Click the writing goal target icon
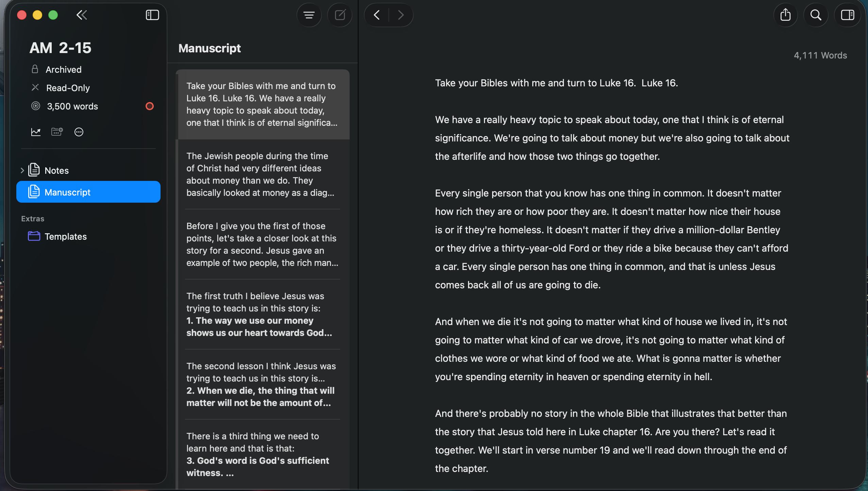 pyautogui.click(x=35, y=106)
